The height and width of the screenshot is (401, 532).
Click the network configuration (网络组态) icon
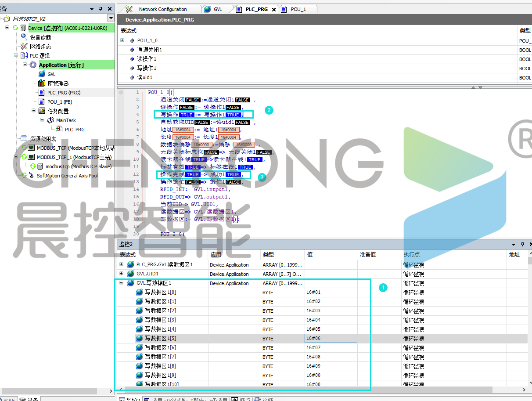click(24, 47)
